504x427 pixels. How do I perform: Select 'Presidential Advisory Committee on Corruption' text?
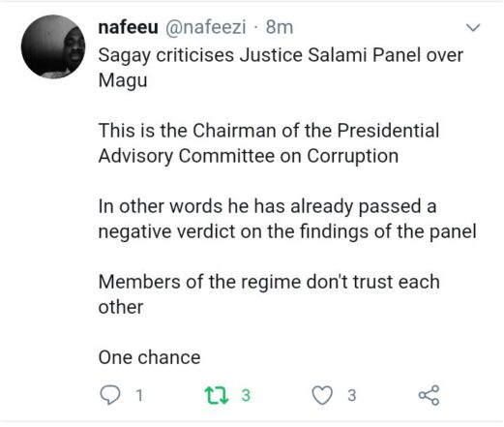point(269,143)
